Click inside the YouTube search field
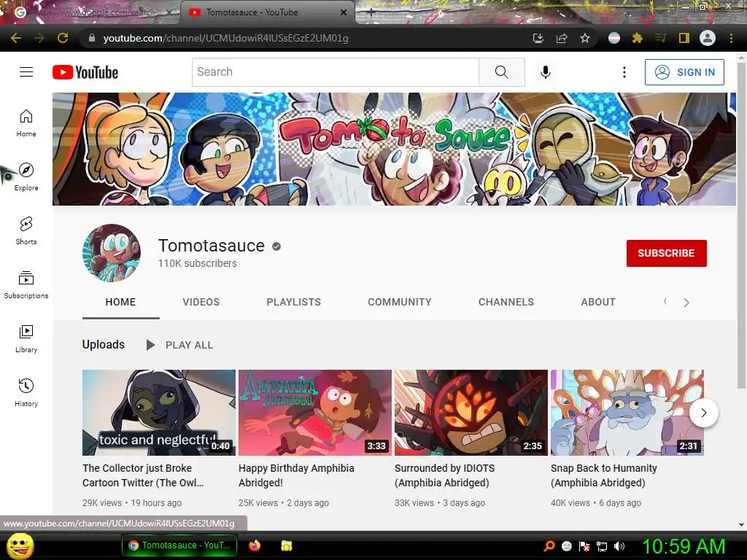Screen dimensions: 747x560 (x=336, y=72)
